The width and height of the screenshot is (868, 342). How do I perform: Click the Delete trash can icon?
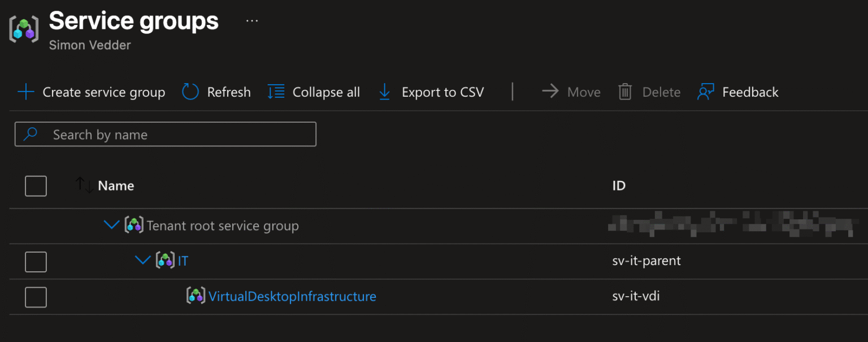point(626,92)
